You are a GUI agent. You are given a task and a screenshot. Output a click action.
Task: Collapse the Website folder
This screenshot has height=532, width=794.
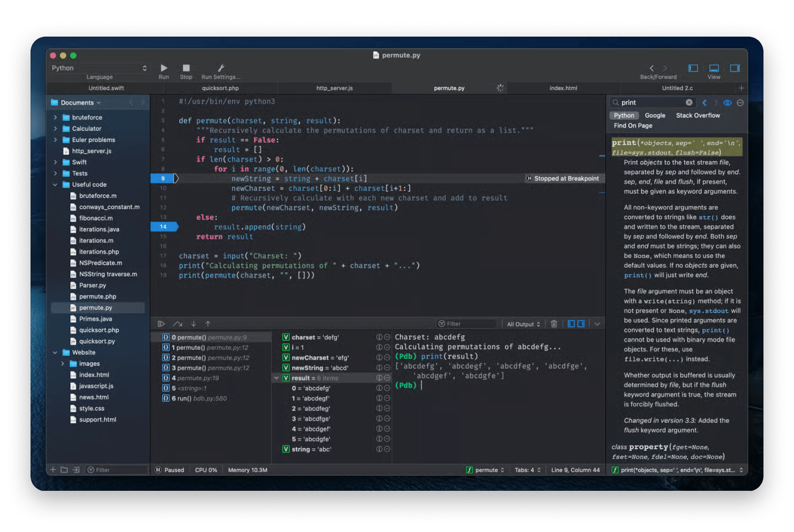point(55,352)
